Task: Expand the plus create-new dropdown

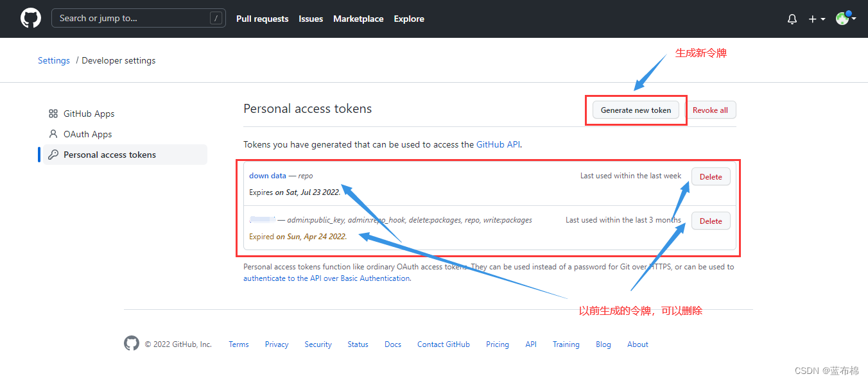Action: click(x=817, y=19)
